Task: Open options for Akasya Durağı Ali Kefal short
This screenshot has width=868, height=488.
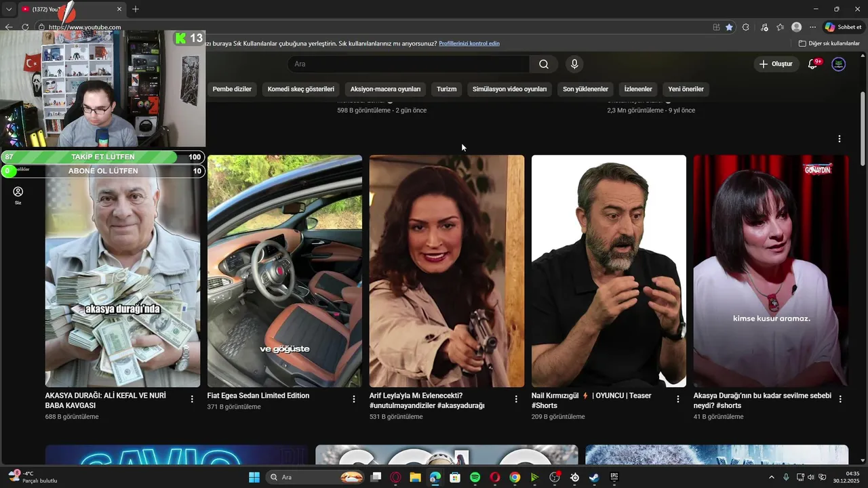Action: [x=192, y=399]
